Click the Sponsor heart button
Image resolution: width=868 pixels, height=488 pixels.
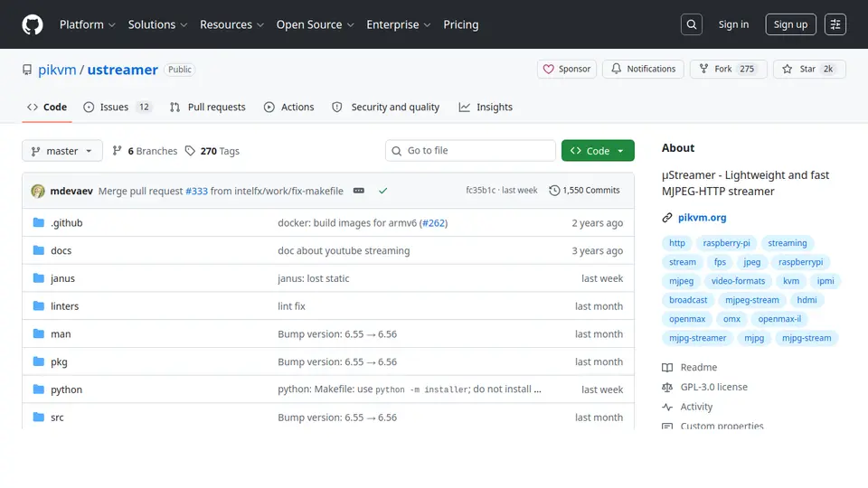[x=566, y=70]
